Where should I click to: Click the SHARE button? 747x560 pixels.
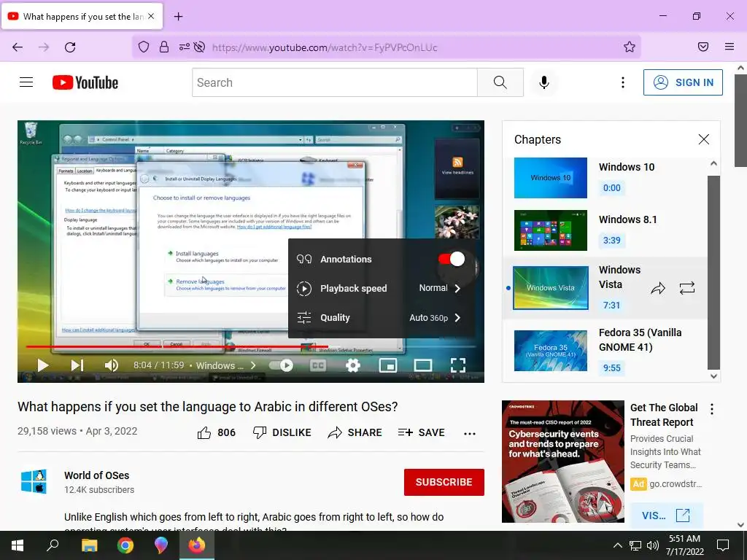coord(355,432)
